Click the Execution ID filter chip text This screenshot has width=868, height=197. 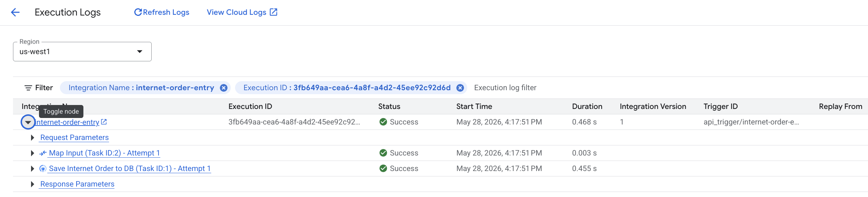[347, 88]
